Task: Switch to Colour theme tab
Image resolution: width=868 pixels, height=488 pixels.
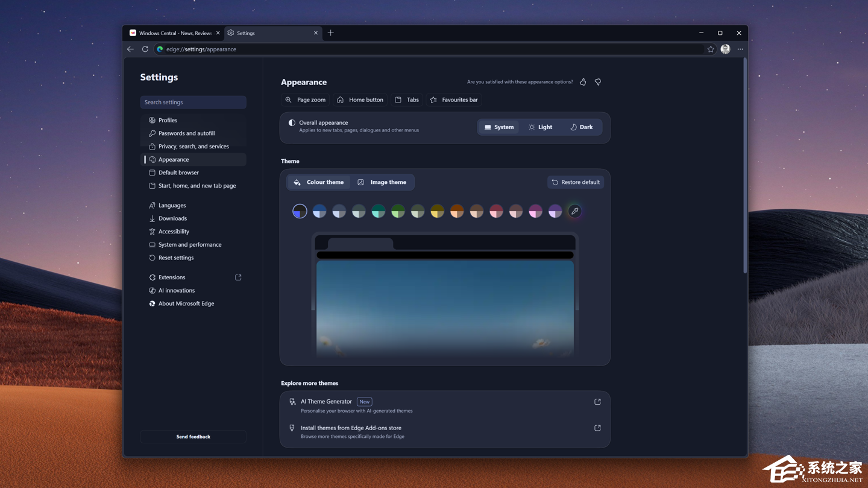Action: click(x=318, y=182)
